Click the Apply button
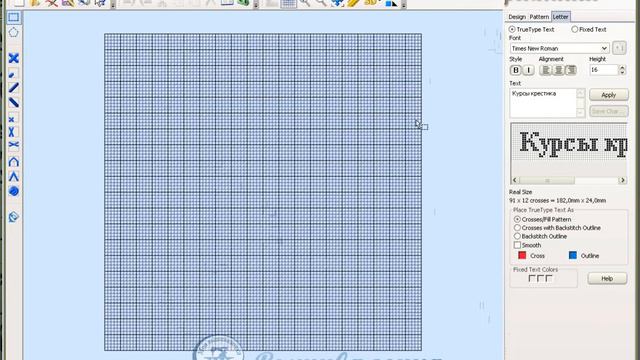Viewport: 640px width, 360px height. coord(609,95)
